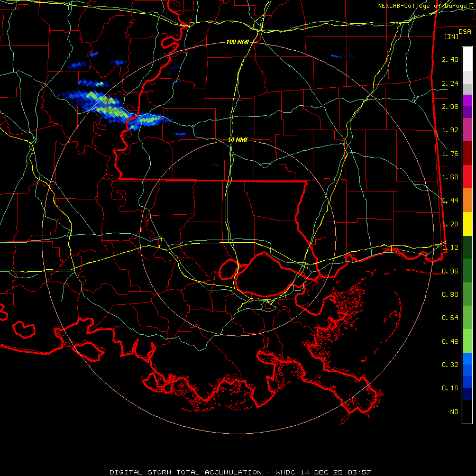Click the 1.92 legend value
The width and height of the screenshot is (476, 476).
(450, 130)
